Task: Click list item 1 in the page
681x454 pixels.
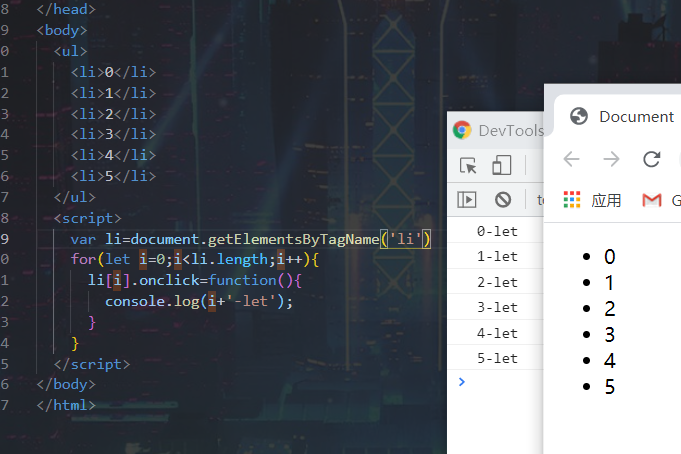Action: [x=609, y=283]
